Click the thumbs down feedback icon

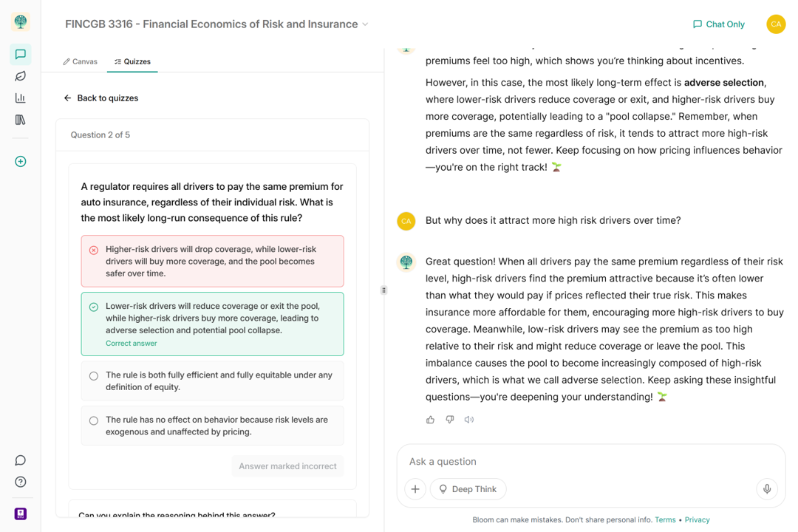pyautogui.click(x=449, y=420)
